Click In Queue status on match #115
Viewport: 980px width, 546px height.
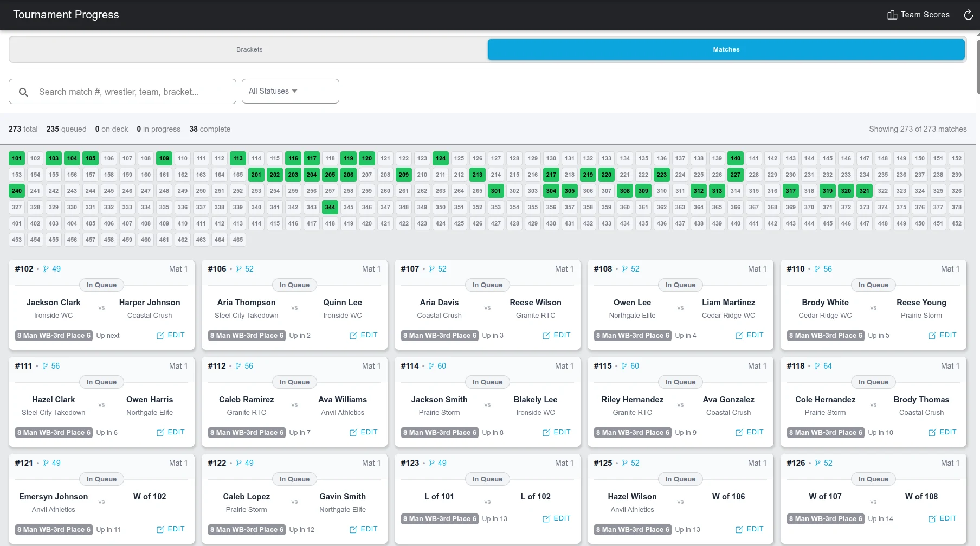tap(680, 382)
